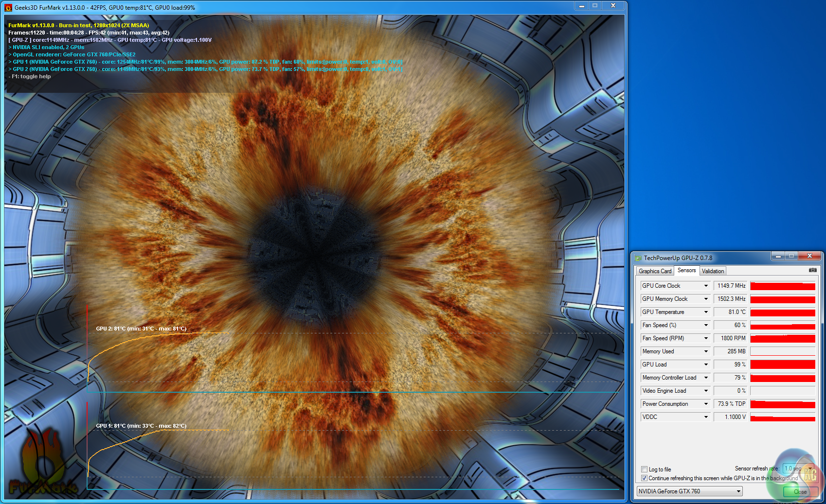Click the Memory Used value field
This screenshot has width=826, height=504.
pos(731,351)
